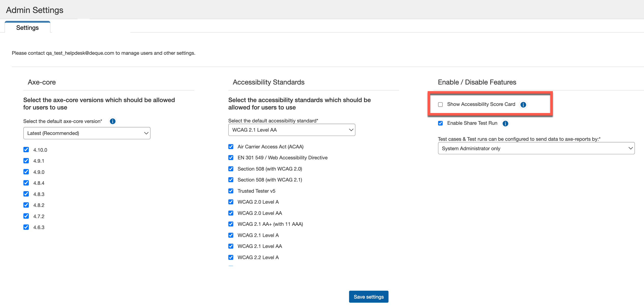Click info icon next to Accessibility Score Card
This screenshot has height=308, width=644.
(523, 105)
